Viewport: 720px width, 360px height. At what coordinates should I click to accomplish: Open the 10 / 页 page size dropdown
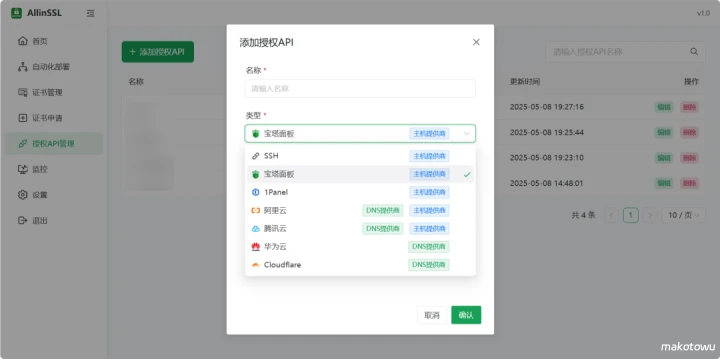(x=683, y=215)
